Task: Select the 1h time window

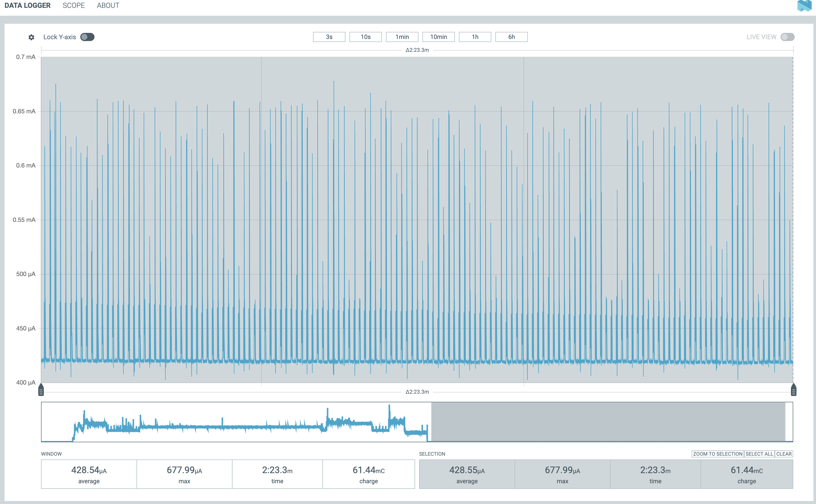Action: (475, 37)
